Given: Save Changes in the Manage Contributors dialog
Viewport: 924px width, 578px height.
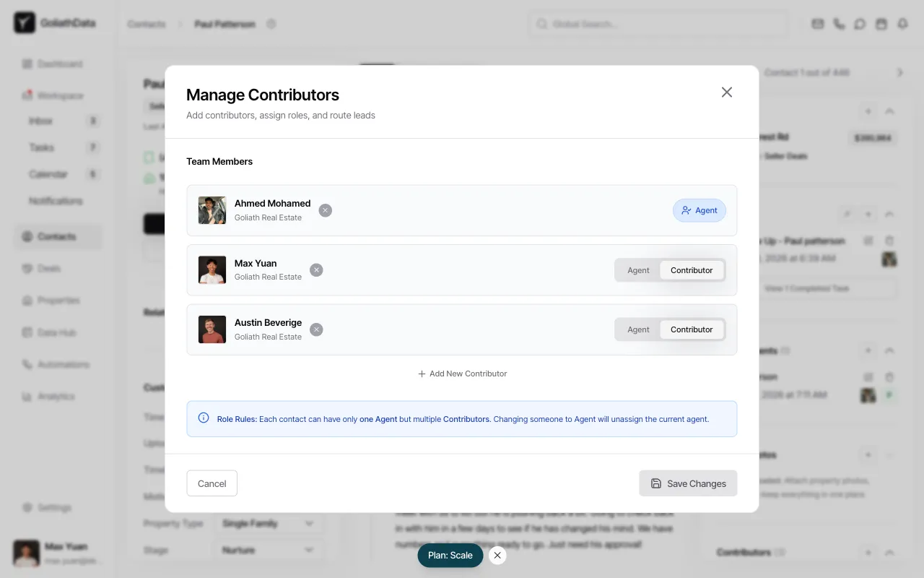Looking at the screenshot, I should (x=687, y=483).
